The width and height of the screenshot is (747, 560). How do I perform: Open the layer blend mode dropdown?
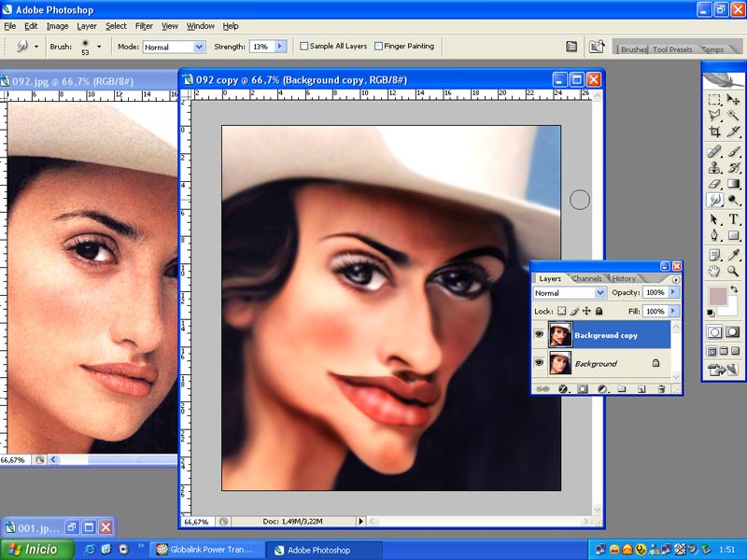pos(569,293)
